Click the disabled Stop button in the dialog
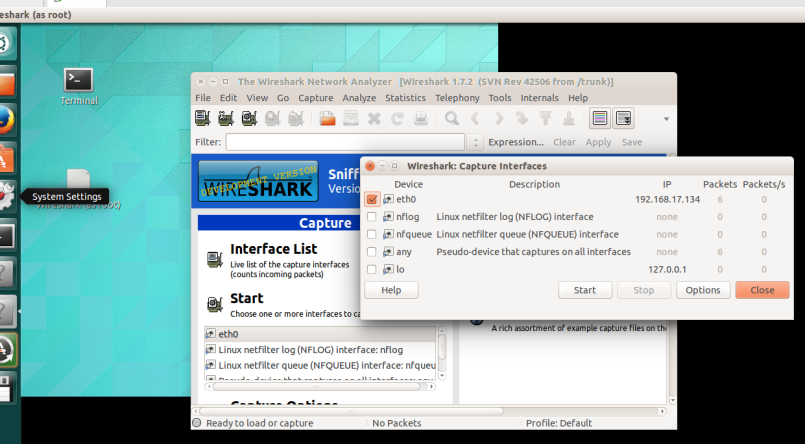Viewport: 806px width, 444px height. pos(644,290)
